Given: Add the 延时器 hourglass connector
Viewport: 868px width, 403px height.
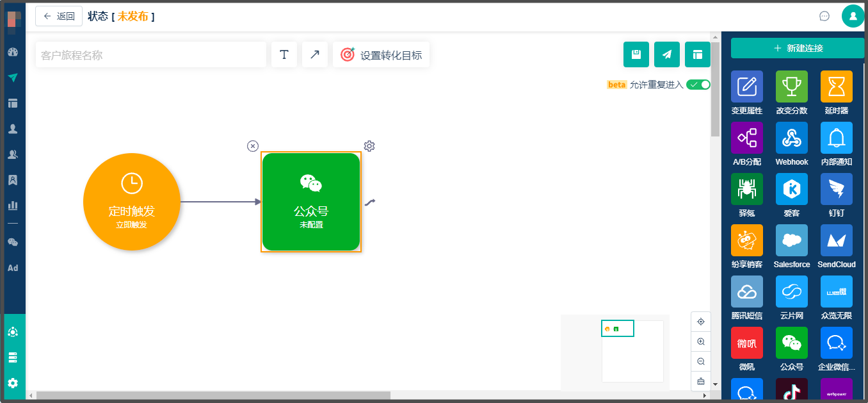Looking at the screenshot, I should [x=837, y=86].
